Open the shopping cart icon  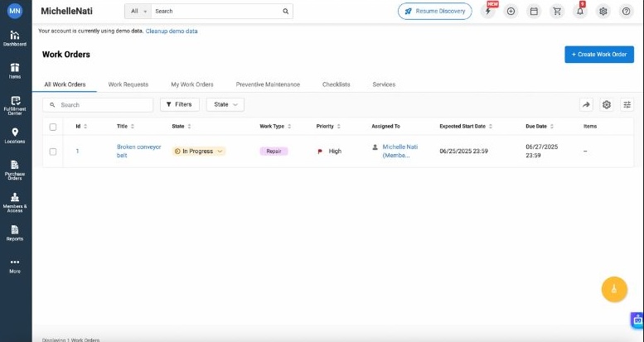click(557, 12)
